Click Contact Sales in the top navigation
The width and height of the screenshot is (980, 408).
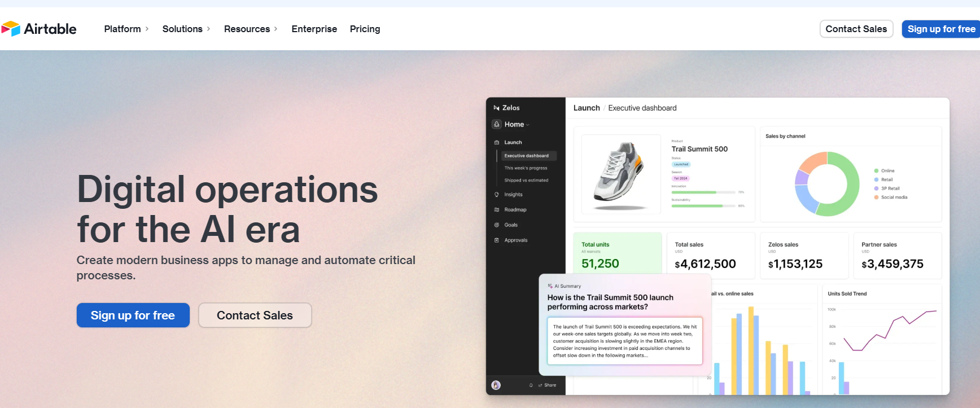(856, 29)
